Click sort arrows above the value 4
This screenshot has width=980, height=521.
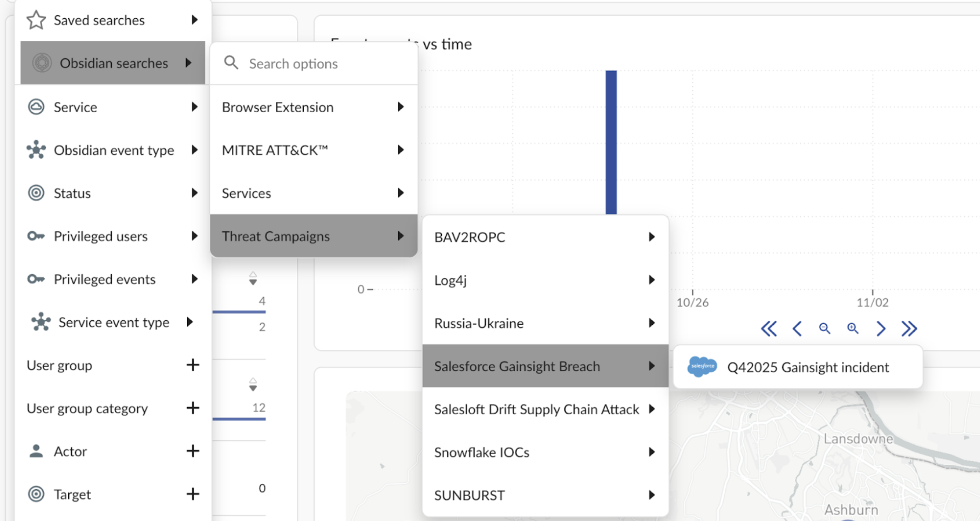coord(253,278)
